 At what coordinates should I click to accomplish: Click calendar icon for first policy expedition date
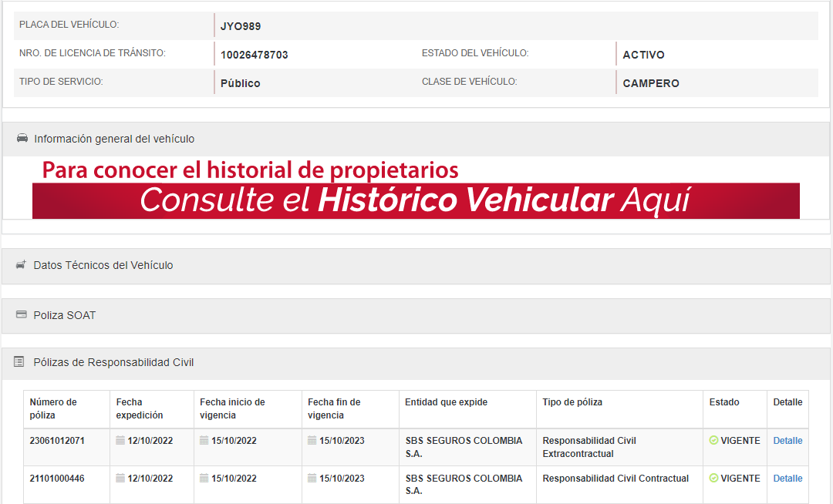tap(120, 441)
